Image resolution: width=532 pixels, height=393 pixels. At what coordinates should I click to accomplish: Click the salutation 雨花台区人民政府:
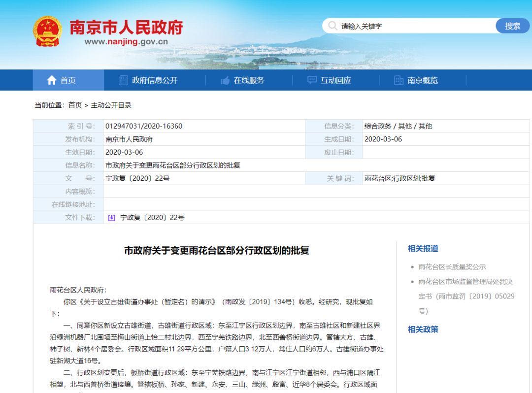78,290
